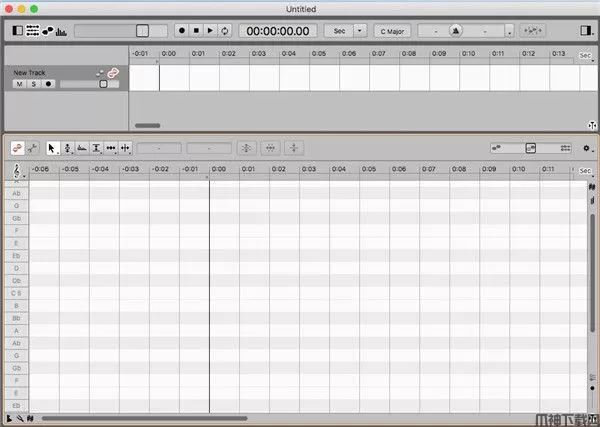
Task: Open the note editor Sec unit dropdown
Action: point(585,171)
